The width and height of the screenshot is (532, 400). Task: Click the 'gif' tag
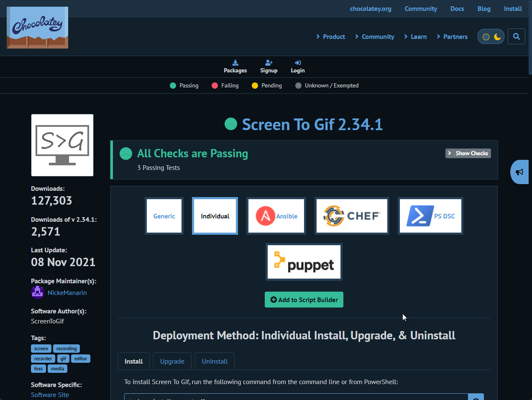(63, 358)
